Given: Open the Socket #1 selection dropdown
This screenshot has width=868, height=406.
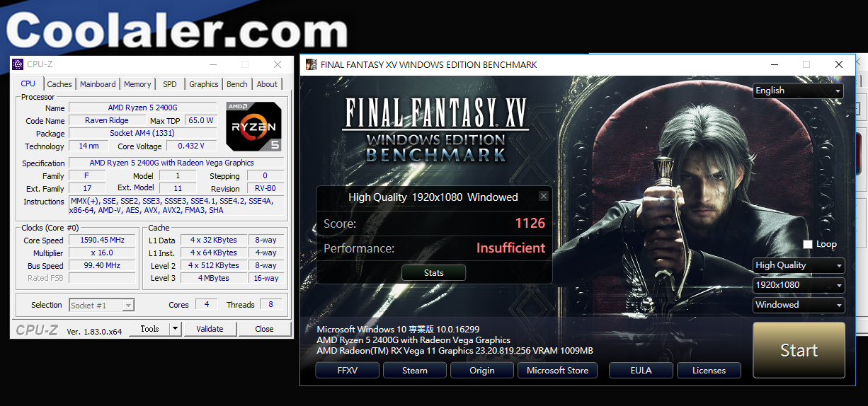Looking at the screenshot, I should pos(102,306).
